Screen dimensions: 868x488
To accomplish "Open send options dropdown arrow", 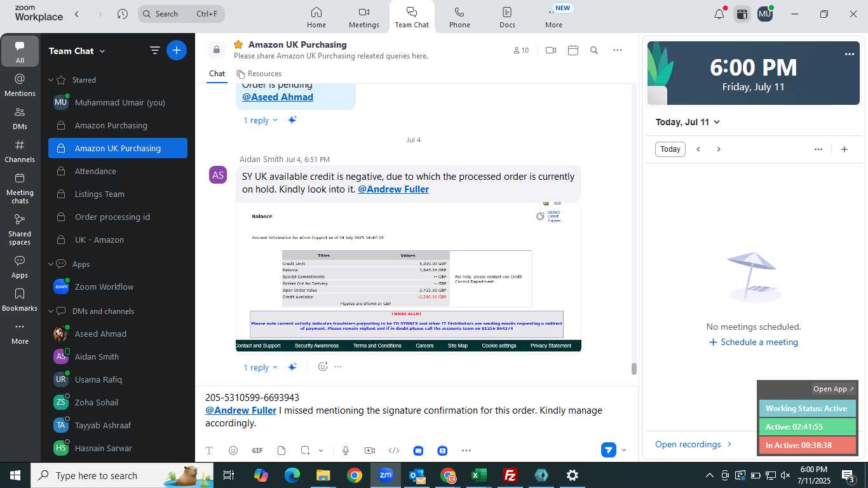I will click(624, 450).
